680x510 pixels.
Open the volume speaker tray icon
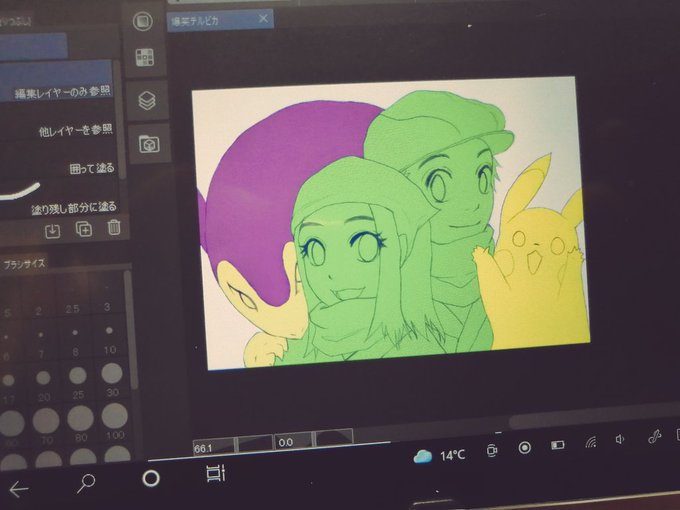[620, 439]
